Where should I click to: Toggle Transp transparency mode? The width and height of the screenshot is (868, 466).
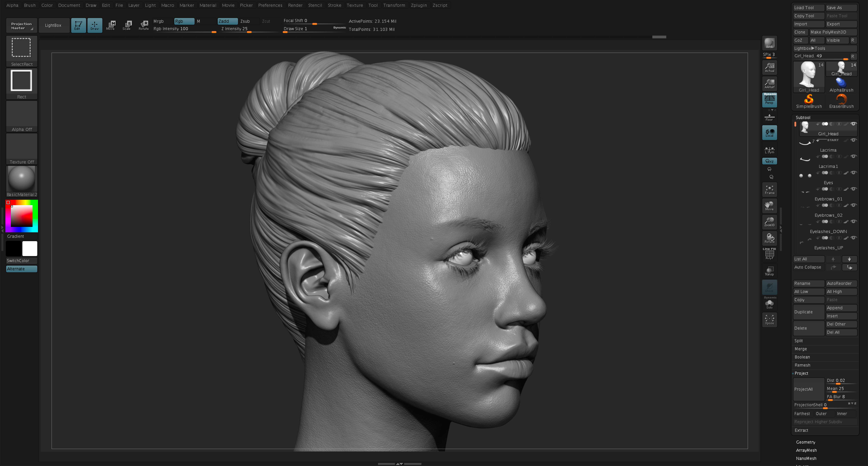[x=769, y=271]
